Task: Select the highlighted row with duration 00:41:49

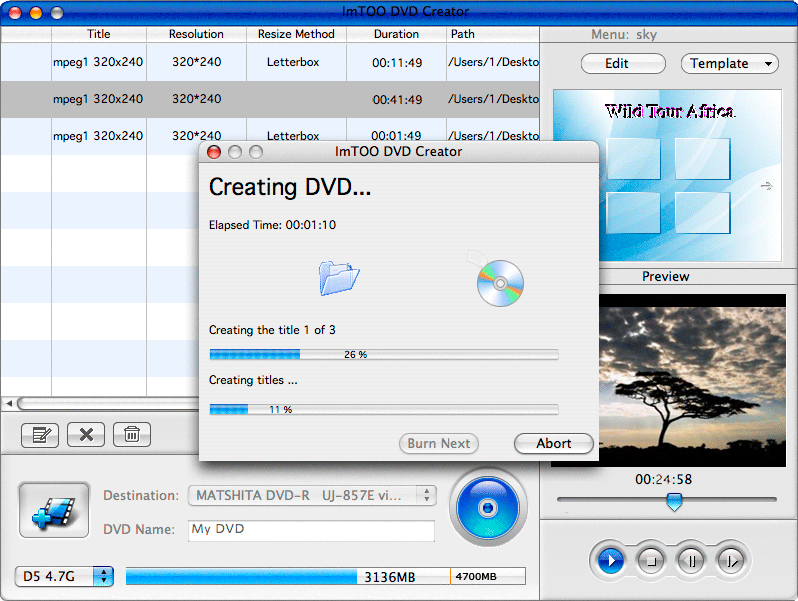Action: coord(270,99)
